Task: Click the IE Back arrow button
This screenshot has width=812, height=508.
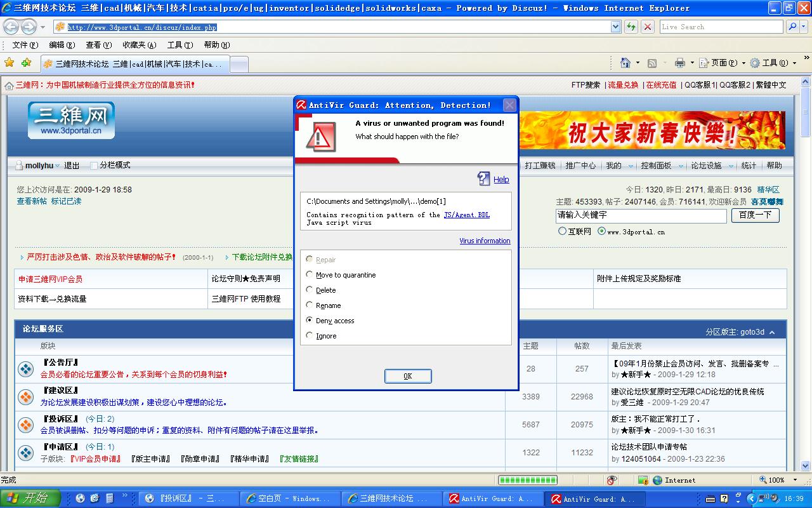Action: point(11,27)
